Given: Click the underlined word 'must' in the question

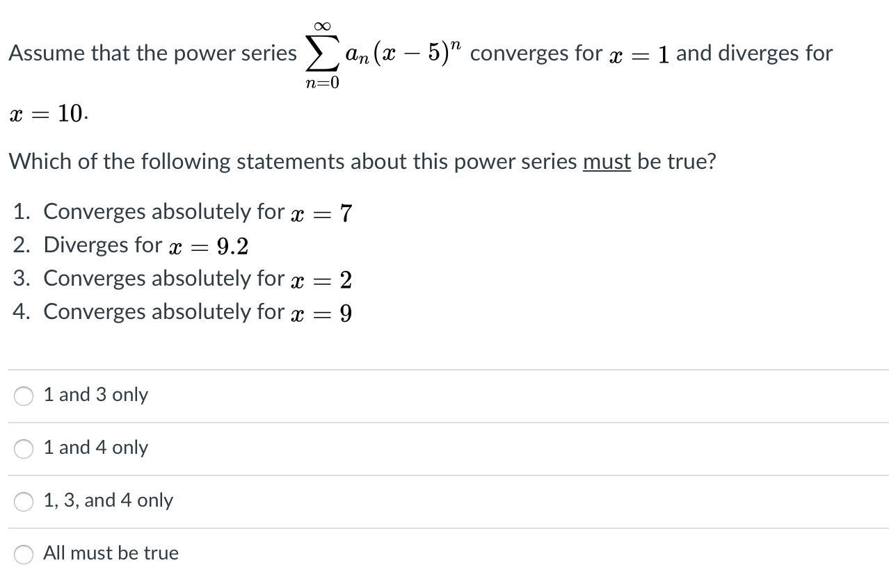Looking at the screenshot, I should point(607,162).
